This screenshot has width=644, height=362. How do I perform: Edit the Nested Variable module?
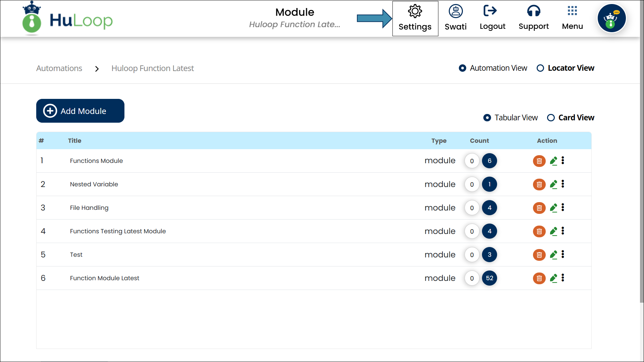[x=553, y=184]
